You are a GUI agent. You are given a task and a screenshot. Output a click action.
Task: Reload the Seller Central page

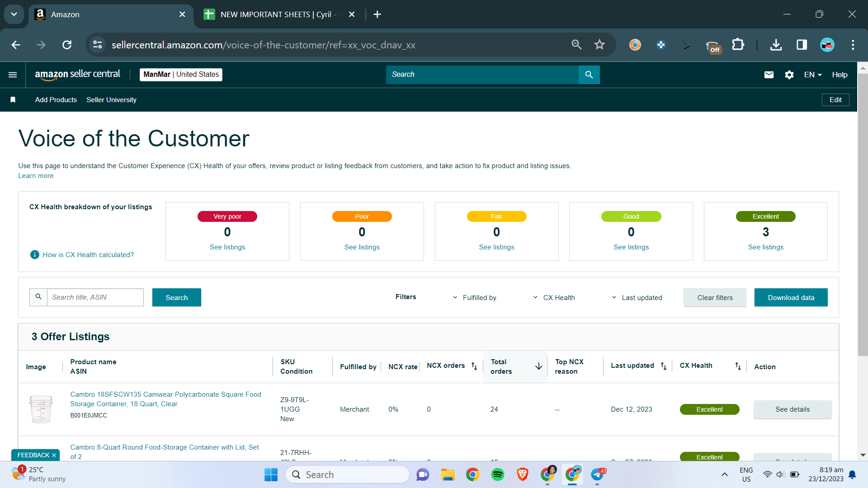(67, 45)
